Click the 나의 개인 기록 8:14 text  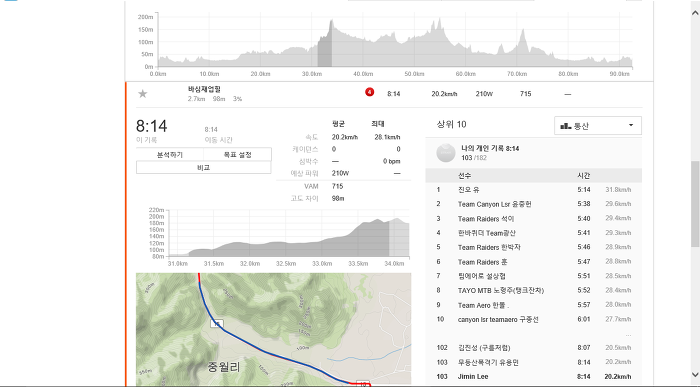tap(490, 149)
